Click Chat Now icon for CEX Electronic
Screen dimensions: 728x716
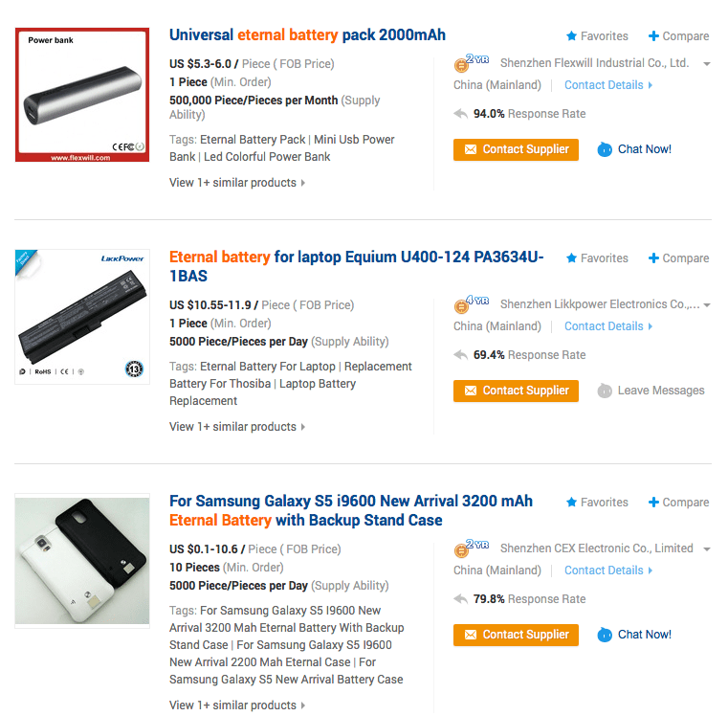click(x=605, y=635)
